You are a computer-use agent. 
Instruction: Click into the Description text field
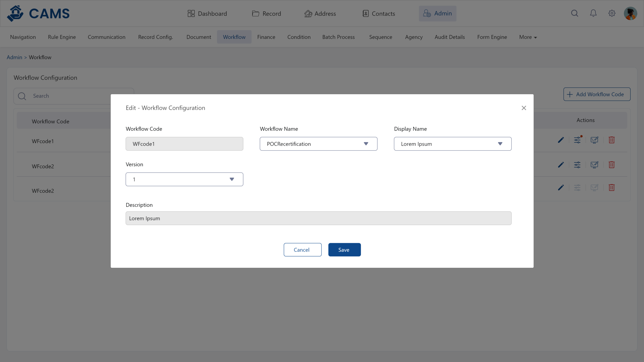318,218
